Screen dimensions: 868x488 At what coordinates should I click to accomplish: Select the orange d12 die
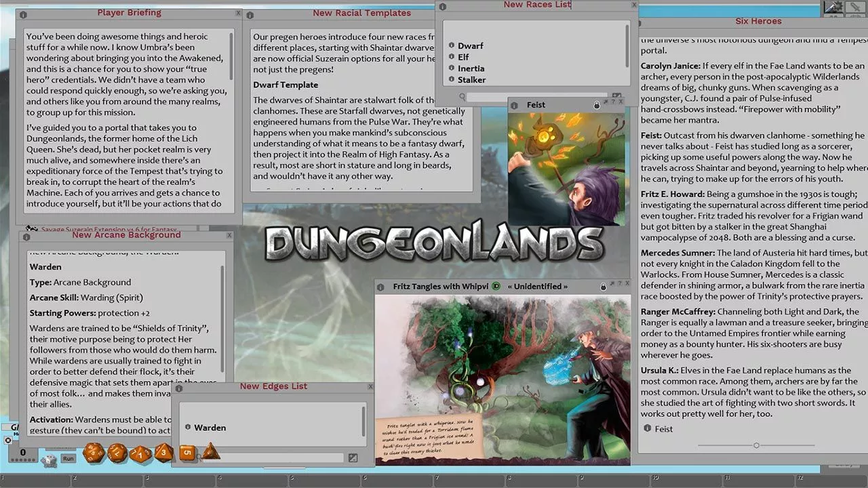tap(117, 452)
